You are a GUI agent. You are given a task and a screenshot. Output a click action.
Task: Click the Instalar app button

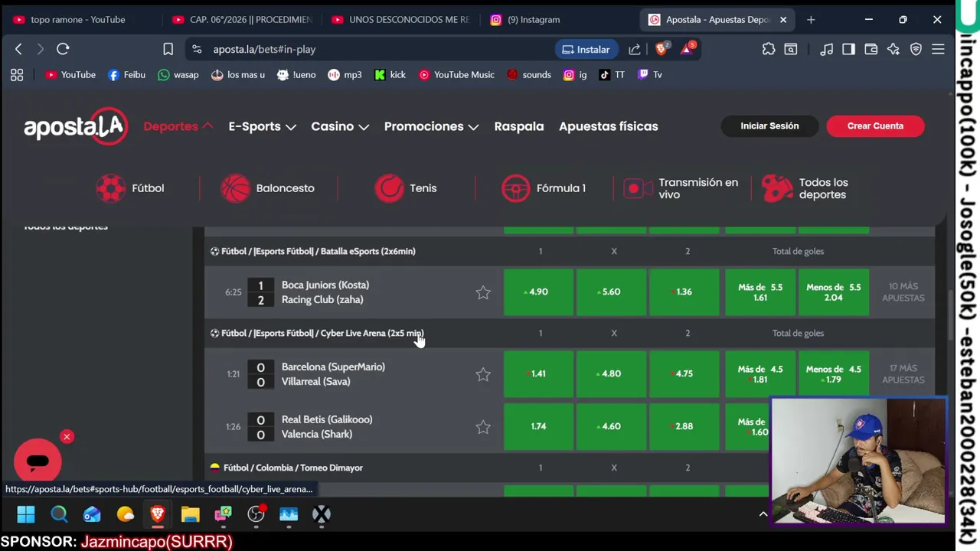pos(586,49)
